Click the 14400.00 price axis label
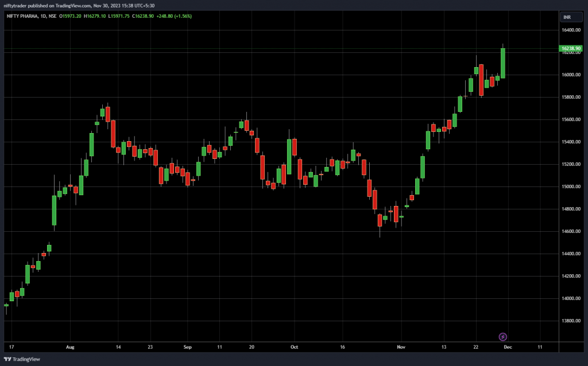588x366 pixels. (x=571, y=254)
